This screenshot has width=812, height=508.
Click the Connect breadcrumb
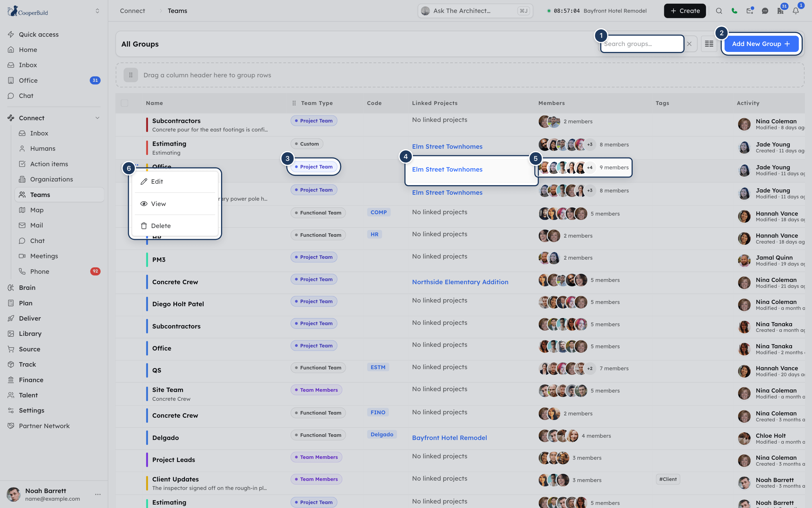point(133,11)
